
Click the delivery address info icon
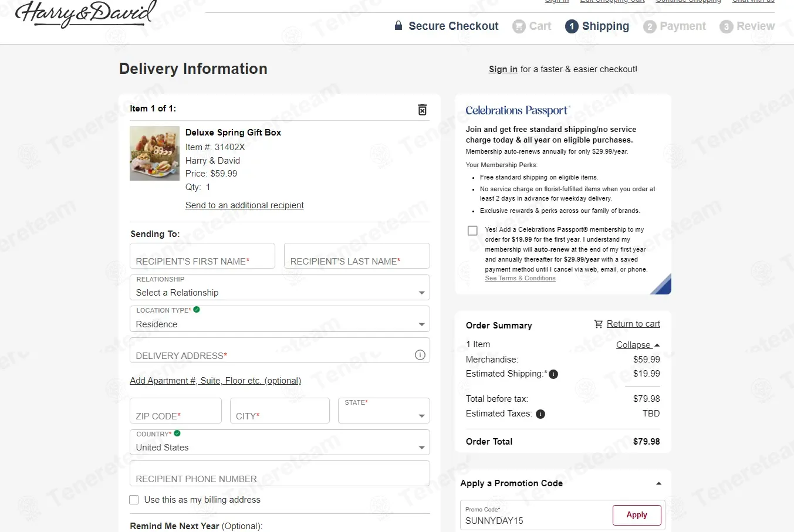click(x=420, y=355)
